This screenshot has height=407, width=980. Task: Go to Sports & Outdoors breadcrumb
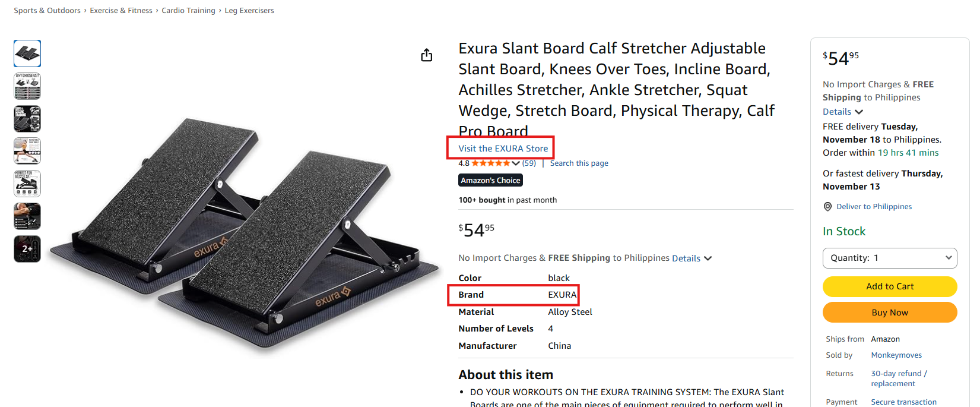point(47,11)
